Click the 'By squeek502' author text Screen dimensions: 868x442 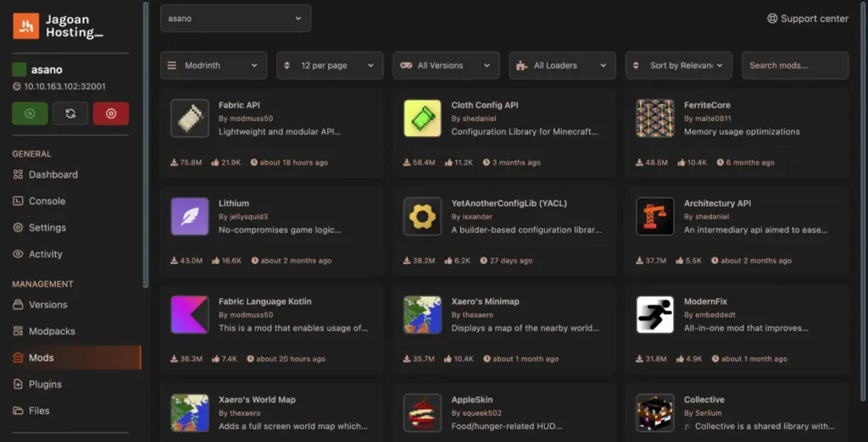[x=476, y=412]
